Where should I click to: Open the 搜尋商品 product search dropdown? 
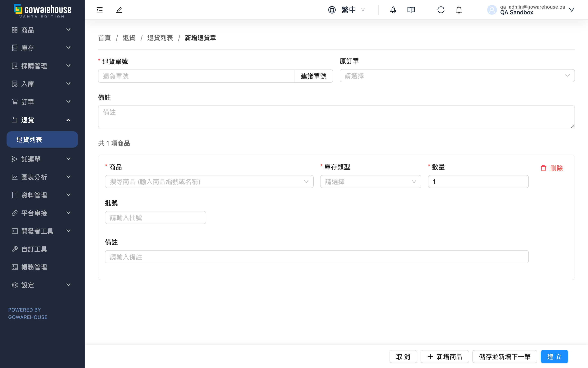tap(209, 182)
